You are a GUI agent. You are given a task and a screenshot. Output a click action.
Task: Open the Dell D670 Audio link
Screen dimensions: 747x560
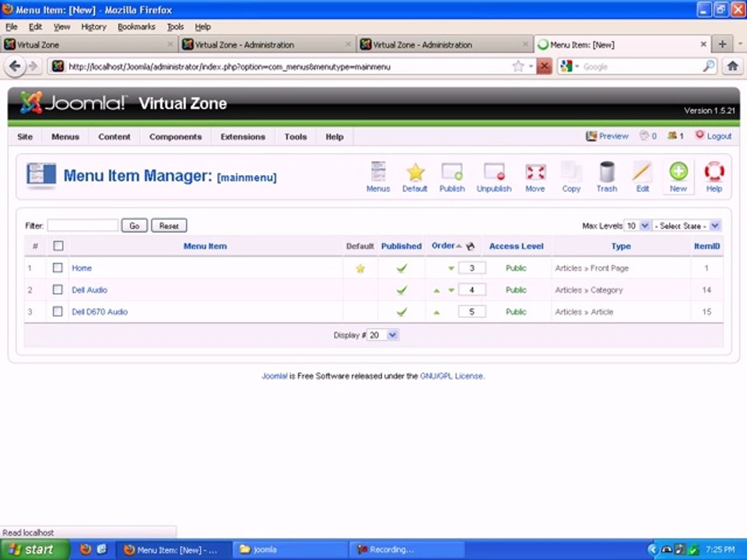(100, 312)
